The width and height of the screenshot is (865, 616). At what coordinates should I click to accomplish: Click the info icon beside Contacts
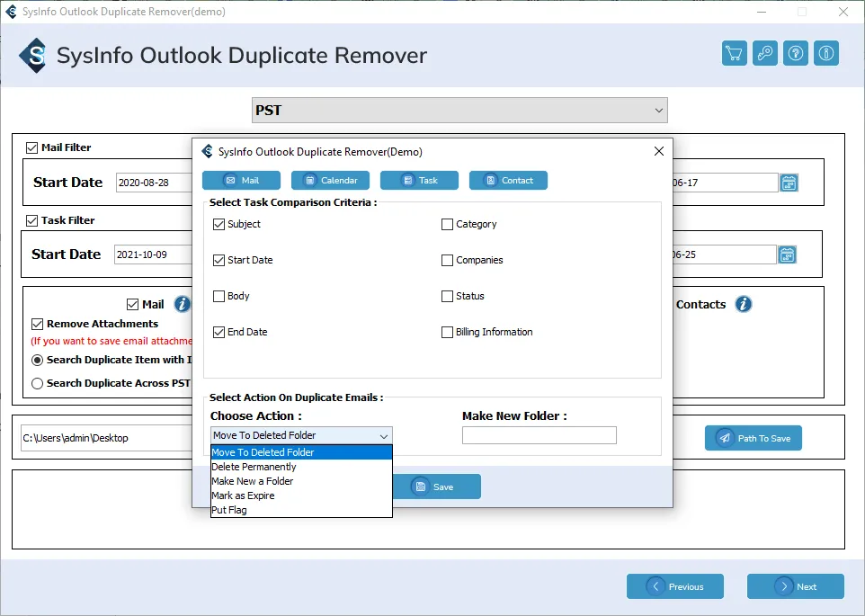pyautogui.click(x=743, y=304)
